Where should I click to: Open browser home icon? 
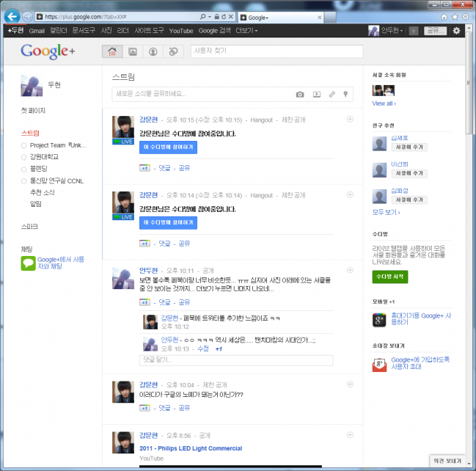(444, 17)
